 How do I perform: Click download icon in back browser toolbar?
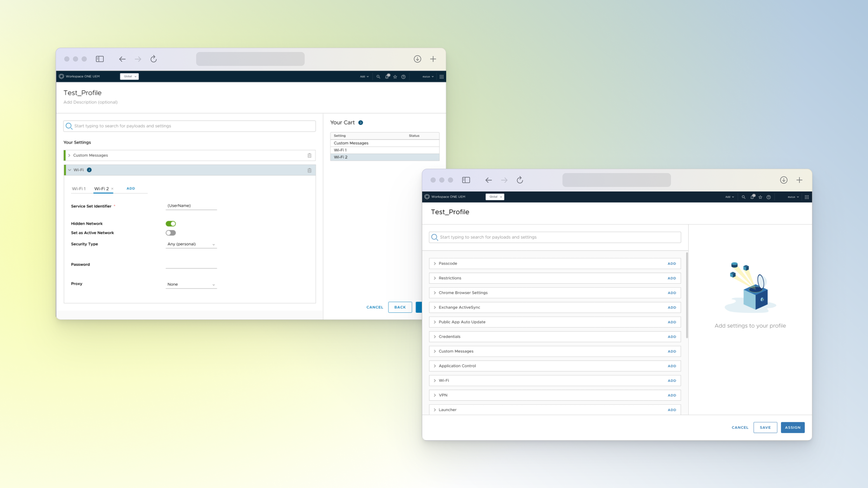coord(417,59)
